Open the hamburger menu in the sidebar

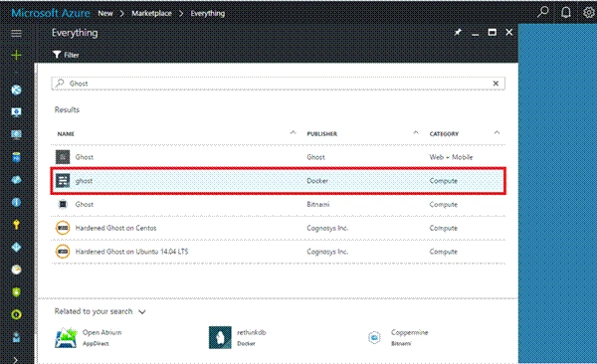click(16, 34)
